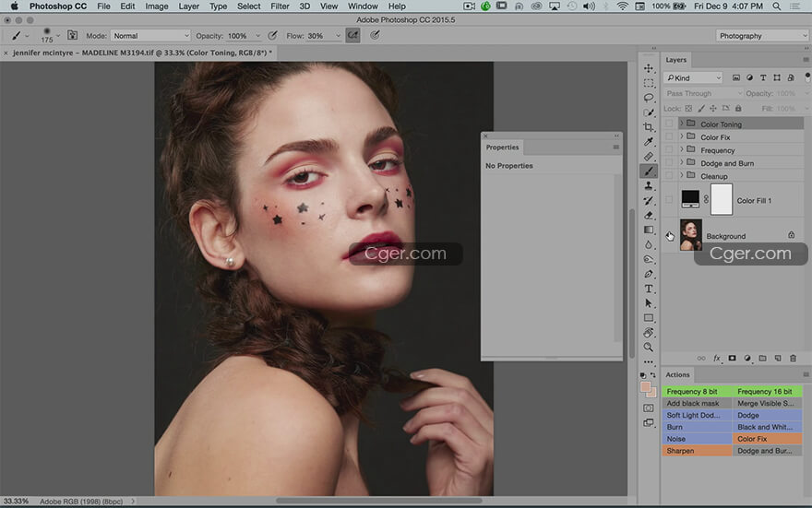Open the brush Mode dropdown
Screen dimensions: 812x508
click(150, 36)
